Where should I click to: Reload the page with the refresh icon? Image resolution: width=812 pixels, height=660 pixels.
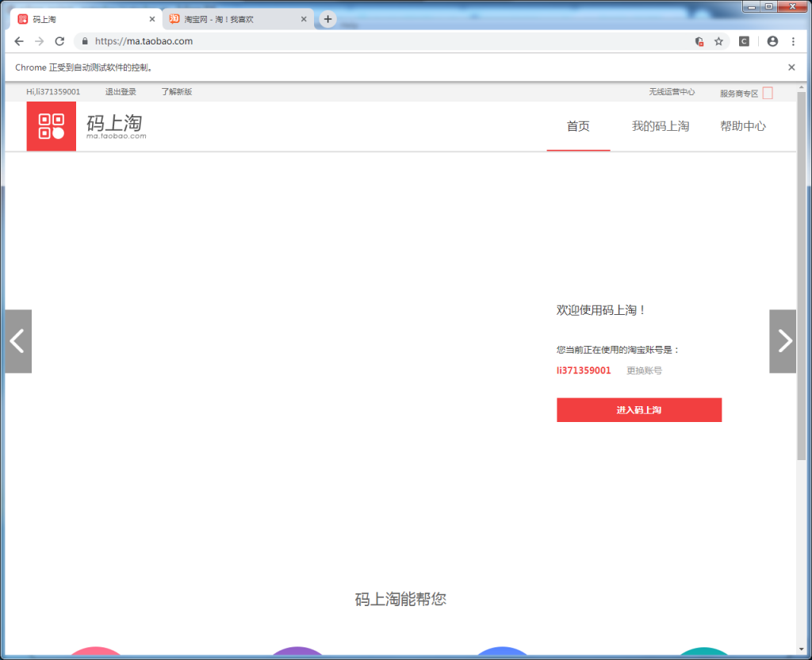[59, 41]
